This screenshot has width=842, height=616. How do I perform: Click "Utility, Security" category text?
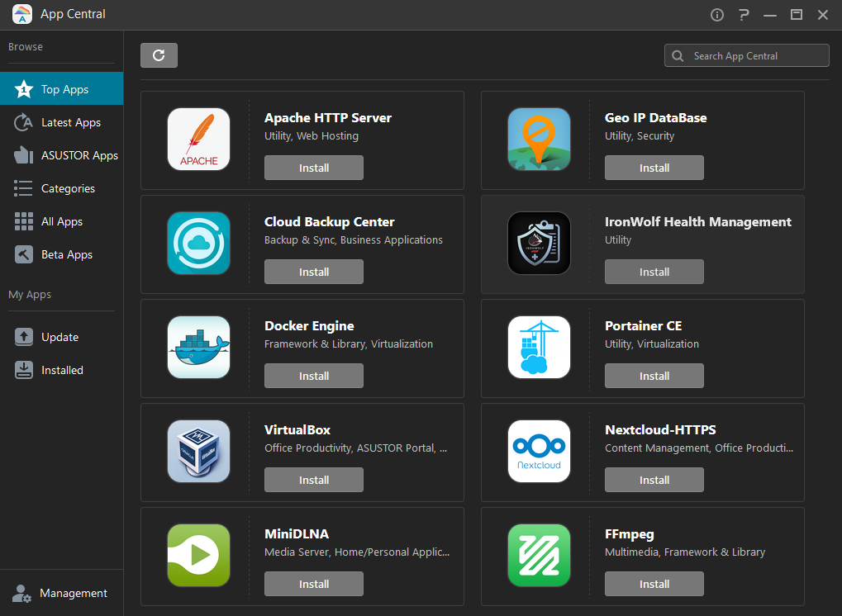click(x=640, y=136)
